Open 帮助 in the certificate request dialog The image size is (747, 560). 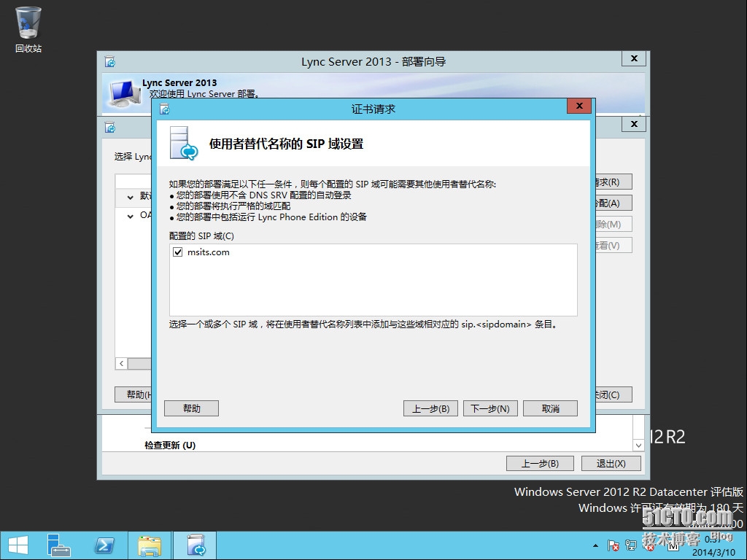tap(192, 408)
